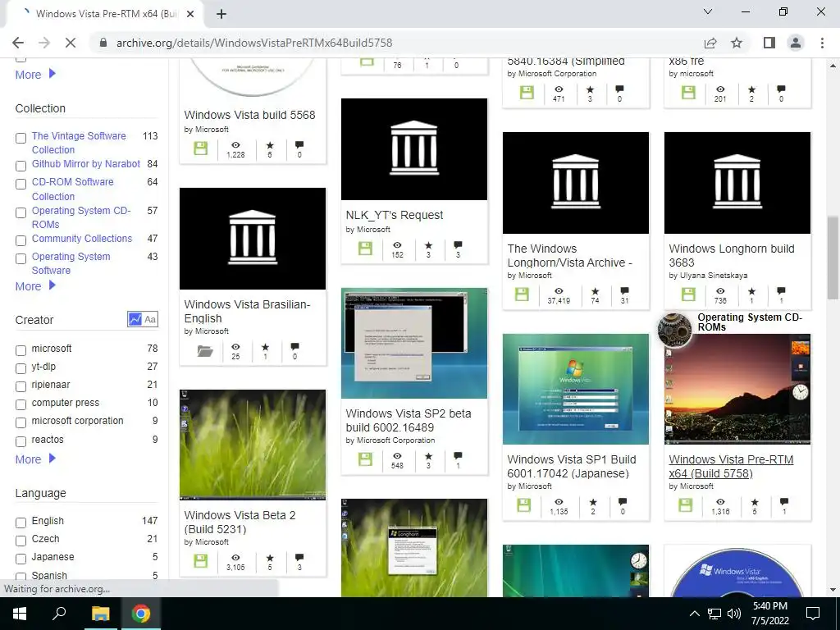Click favorites star on Longhorn build 3683
This screenshot has width=840, height=630.
[x=751, y=291]
